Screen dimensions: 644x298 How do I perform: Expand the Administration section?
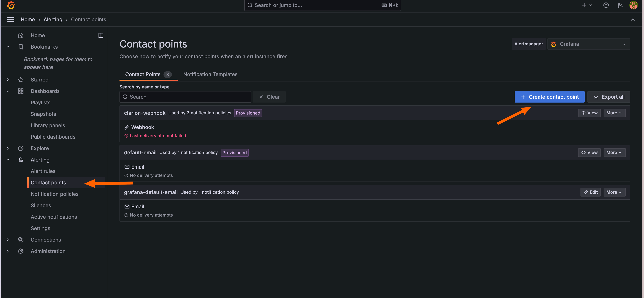pyautogui.click(x=8, y=251)
